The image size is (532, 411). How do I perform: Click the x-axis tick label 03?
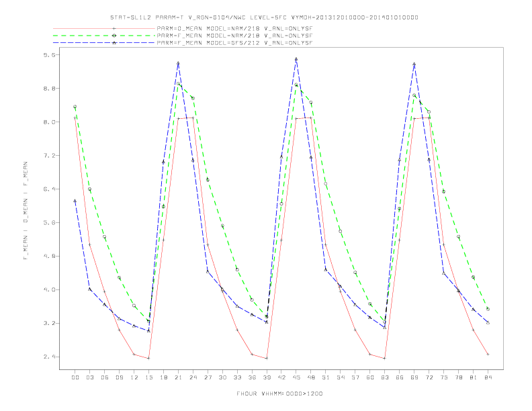click(89, 377)
